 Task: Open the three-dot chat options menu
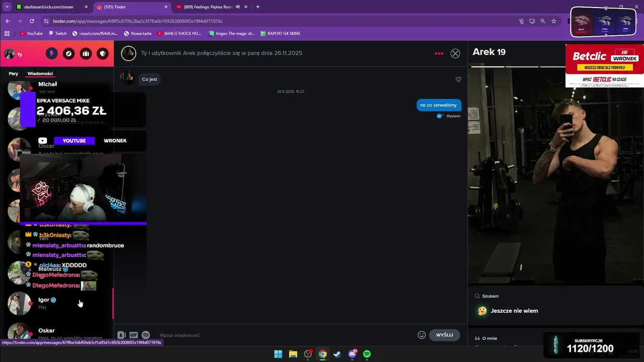coord(439,53)
